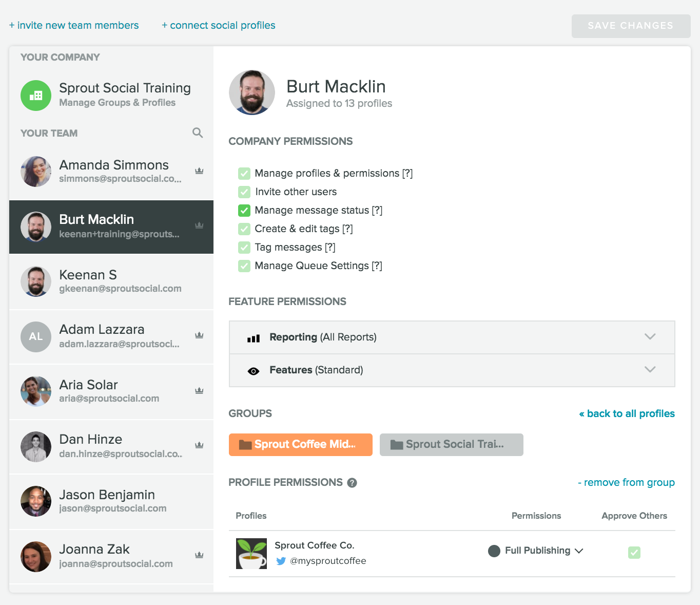This screenshot has width=700, height=605.
Task: Click the Profile Permissions help question icon
Action: pos(352,483)
